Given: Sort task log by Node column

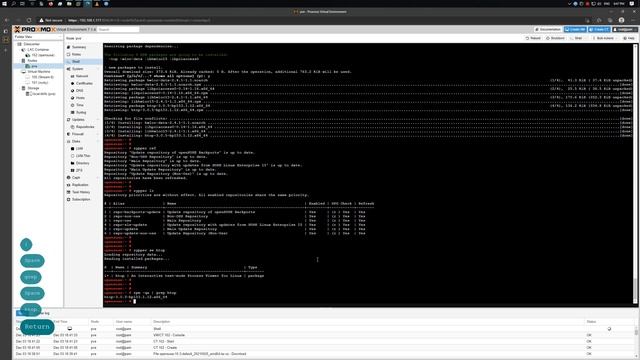Looking at the screenshot, I should pyautogui.click(x=95, y=322).
